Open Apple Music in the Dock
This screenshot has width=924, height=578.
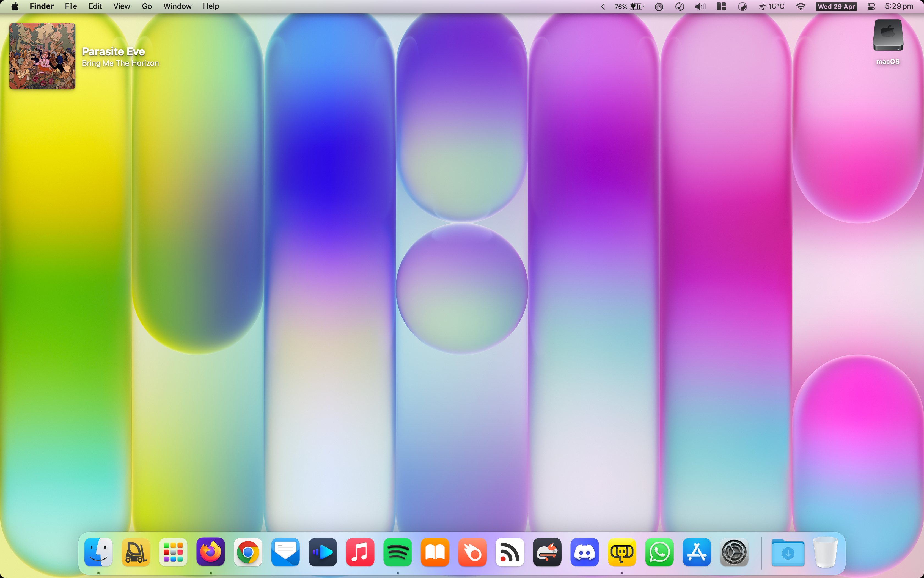coord(360,552)
